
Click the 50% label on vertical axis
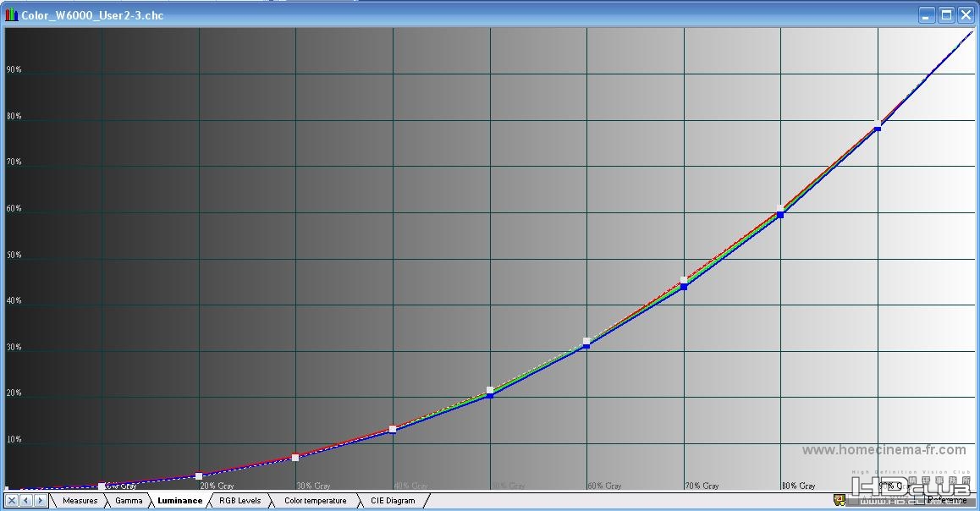14,255
